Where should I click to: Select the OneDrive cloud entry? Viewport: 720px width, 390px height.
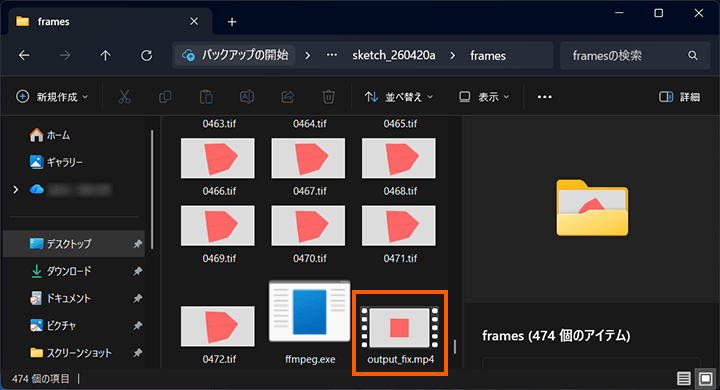[71, 189]
